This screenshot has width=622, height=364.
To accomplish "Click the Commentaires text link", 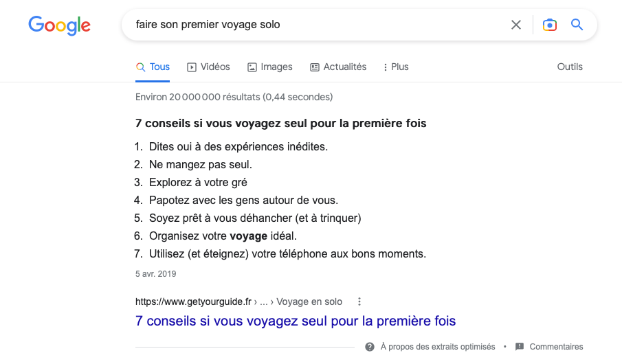I will [556, 347].
